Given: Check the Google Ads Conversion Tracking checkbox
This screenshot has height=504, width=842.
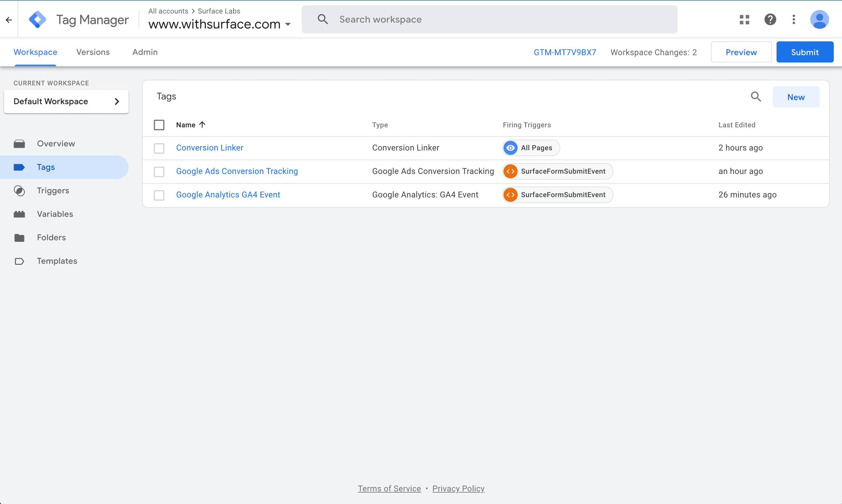Looking at the screenshot, I should click(x=159, y=172).
